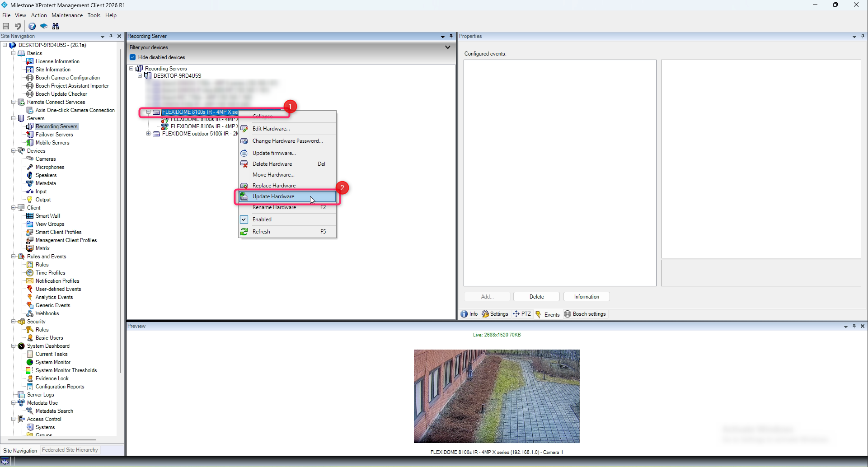This screenshot has height=467, width=868.
Task: Click the Microphones node icon
Action: click(30, 167)
